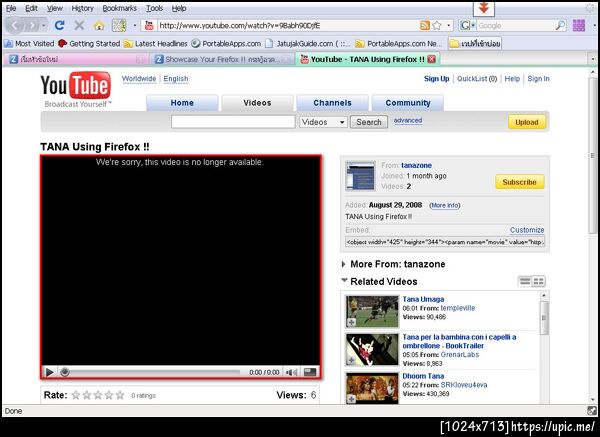Click the orange RSS feed icon
The width and height of the screenshot is (600, 437).
tap(425, 26)
